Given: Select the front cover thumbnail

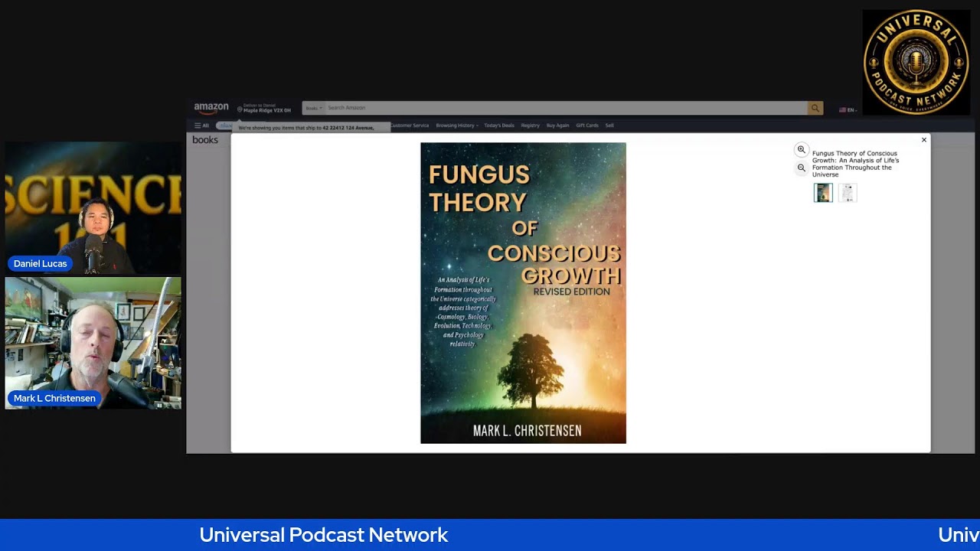Looking at the screenshot, I should 823,193.
